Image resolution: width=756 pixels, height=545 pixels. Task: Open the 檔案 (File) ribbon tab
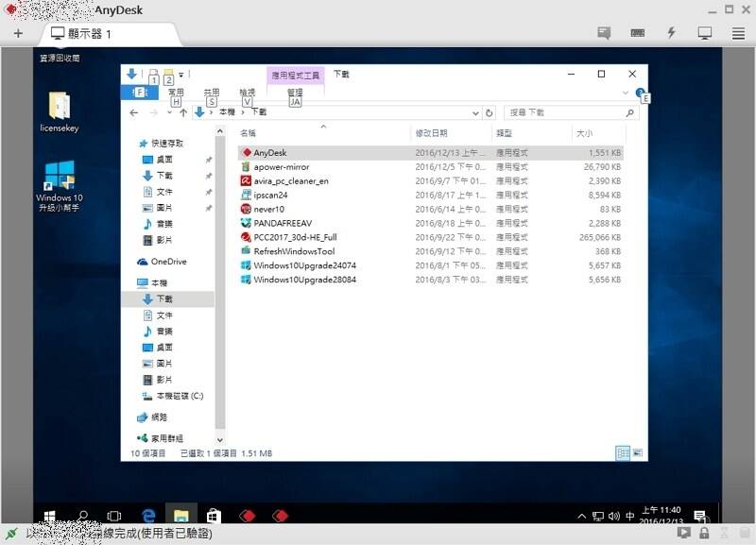(139, 92)
